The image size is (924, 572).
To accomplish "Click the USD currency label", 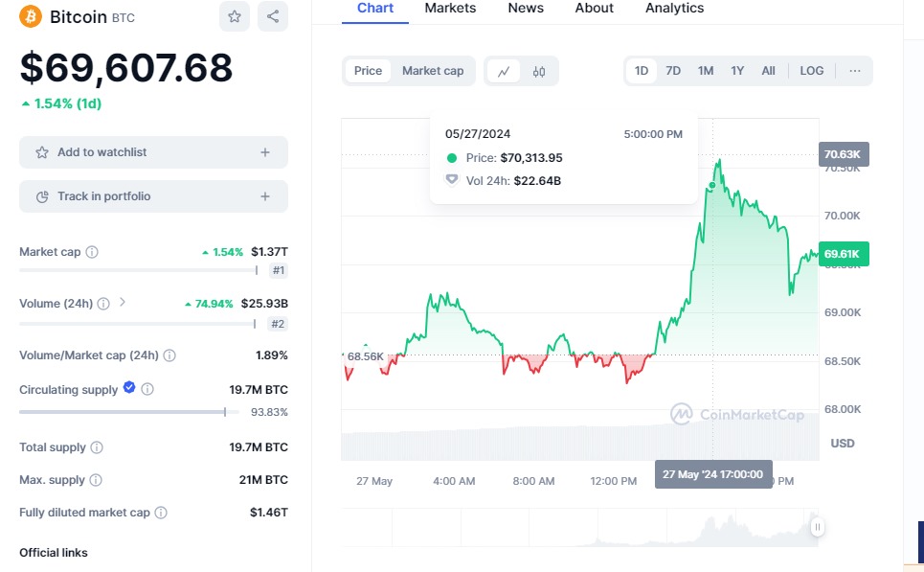I will [842, 444].
